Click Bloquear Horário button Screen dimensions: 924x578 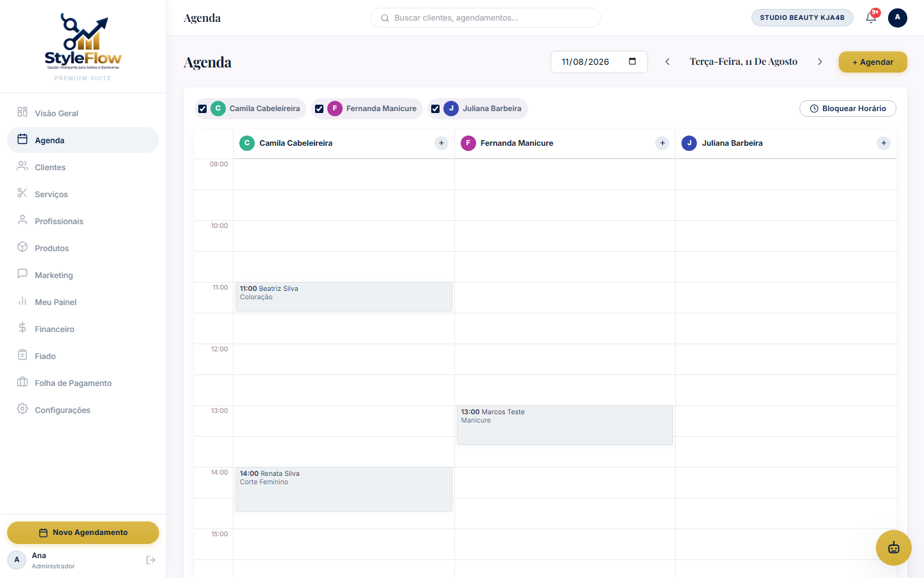point(848,109)
